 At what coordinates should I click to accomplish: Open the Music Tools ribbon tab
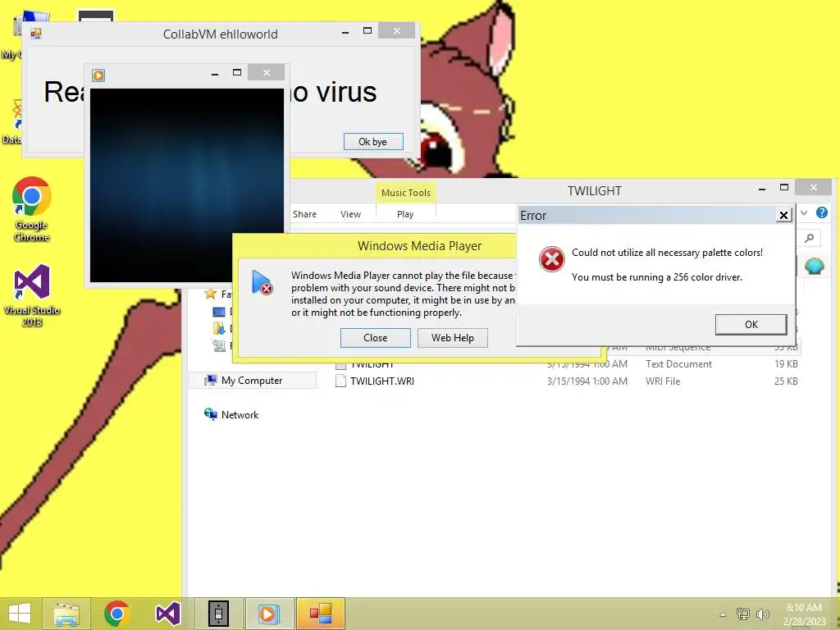tap(405, 193)
